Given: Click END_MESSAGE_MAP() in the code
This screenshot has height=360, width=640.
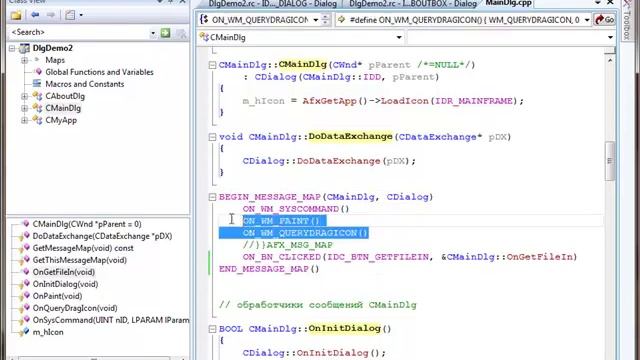Looking at the screenshot, I should coord(269,269).
